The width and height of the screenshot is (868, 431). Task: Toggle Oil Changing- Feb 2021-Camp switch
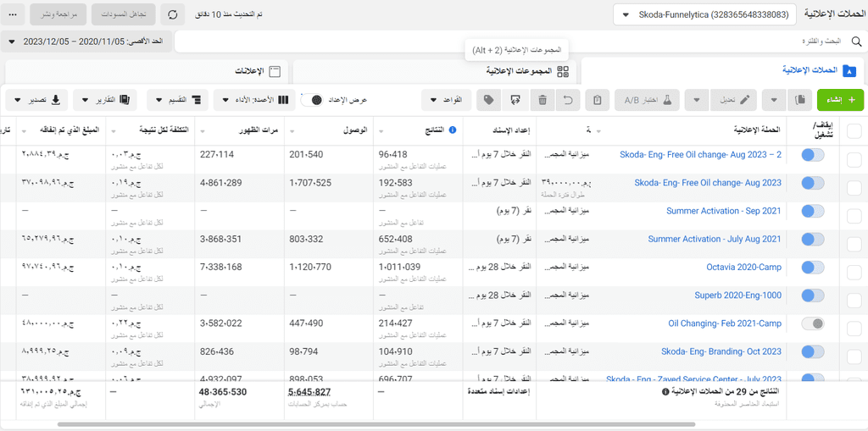(x=813, y=323)
